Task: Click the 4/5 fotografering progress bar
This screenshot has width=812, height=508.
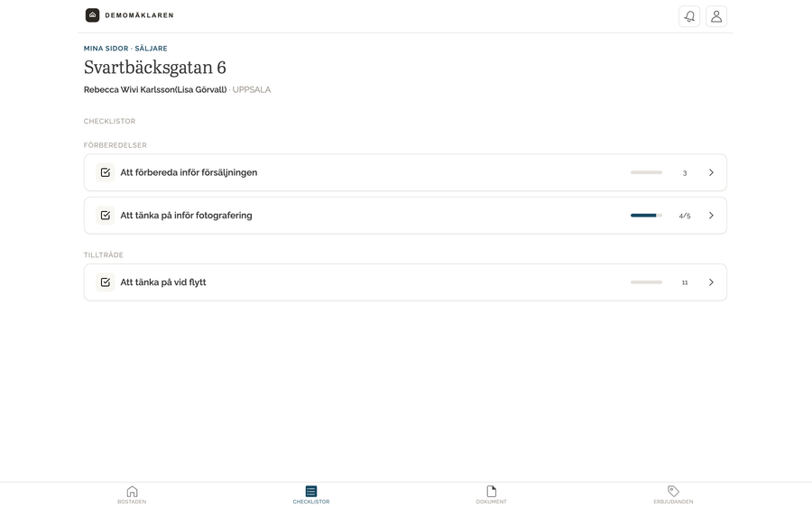Action: pos(646,216)
